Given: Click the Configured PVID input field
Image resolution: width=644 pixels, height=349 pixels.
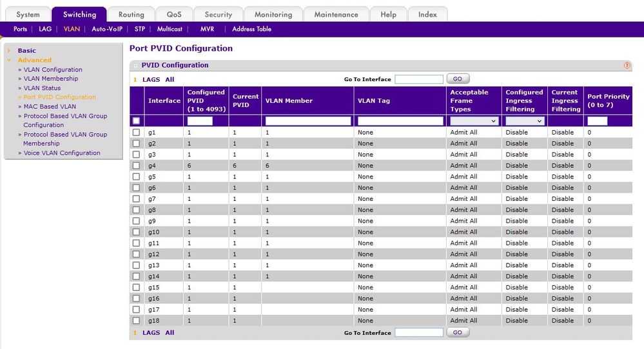Looking at the screenshot, I should 199,121.
